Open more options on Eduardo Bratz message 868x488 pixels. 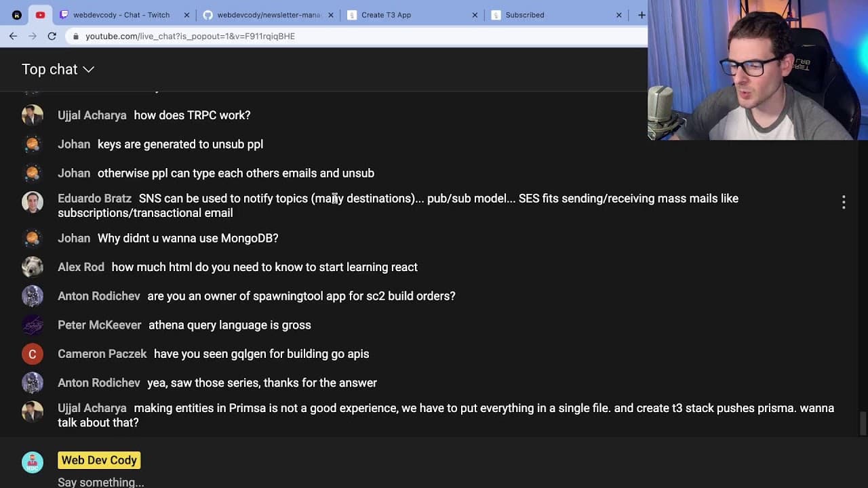point(844,202)
